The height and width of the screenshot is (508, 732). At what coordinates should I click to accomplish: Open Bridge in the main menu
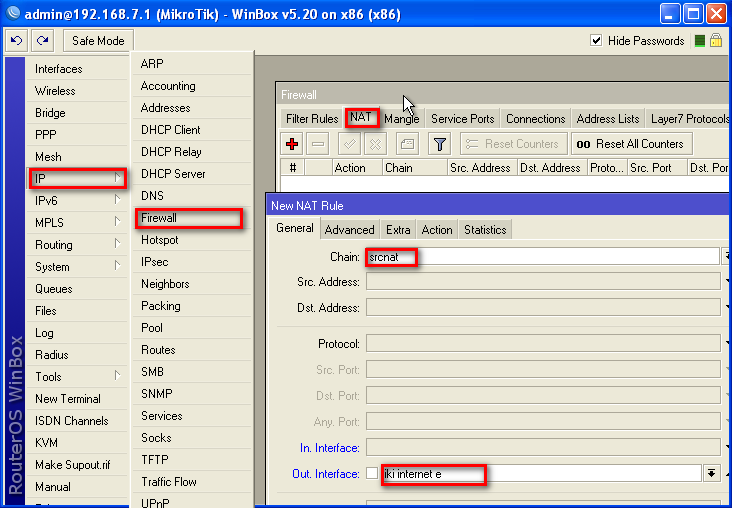click(77, 113)
